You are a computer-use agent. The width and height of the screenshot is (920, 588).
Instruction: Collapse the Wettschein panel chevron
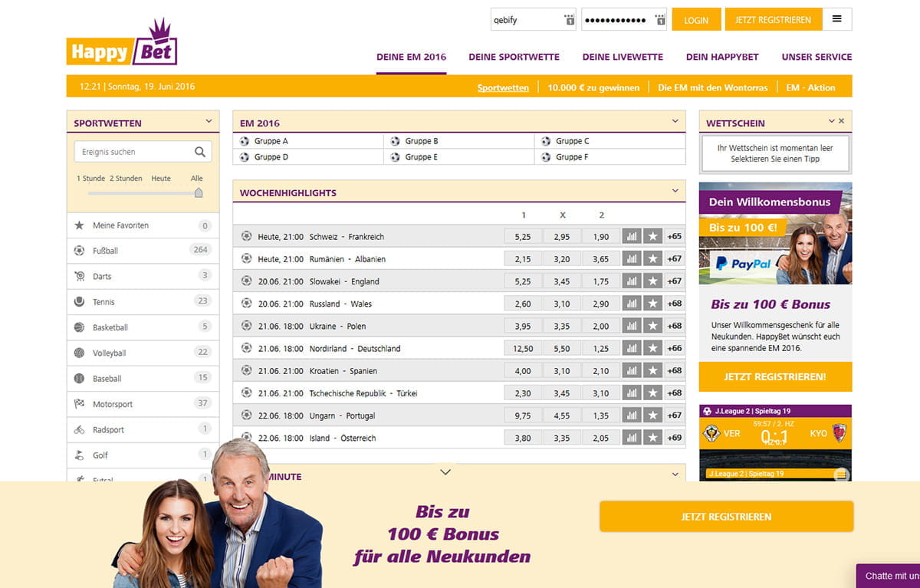coord(832,121)
